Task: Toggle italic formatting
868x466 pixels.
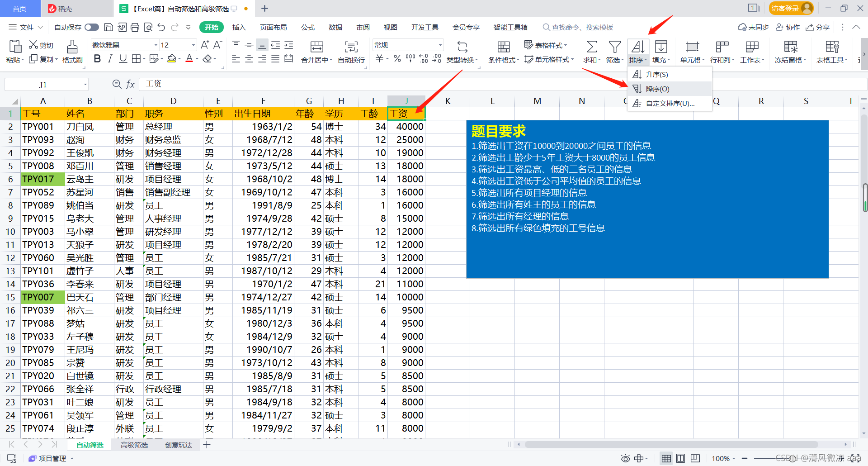Action: [110, 59]
